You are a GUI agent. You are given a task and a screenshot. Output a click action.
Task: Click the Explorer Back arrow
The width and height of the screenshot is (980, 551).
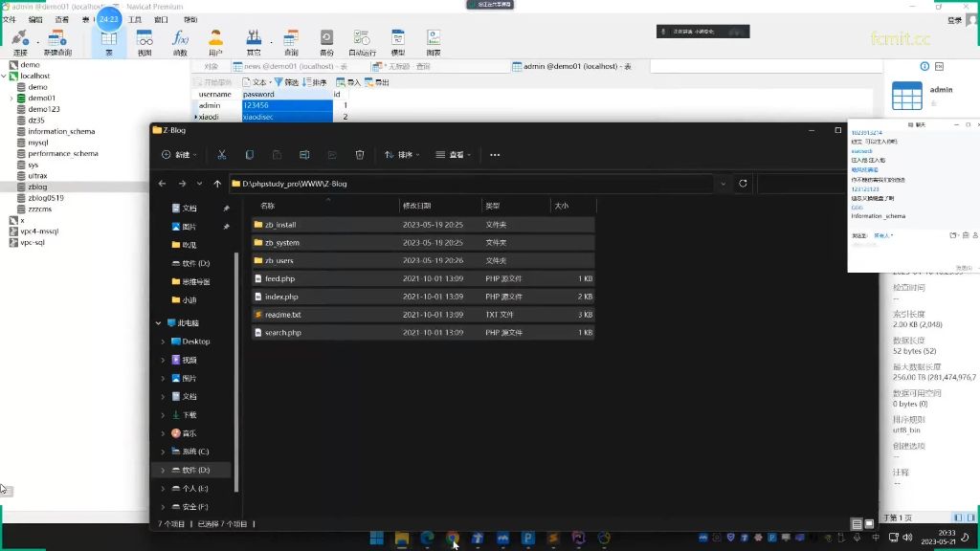(x=162, y=184)
